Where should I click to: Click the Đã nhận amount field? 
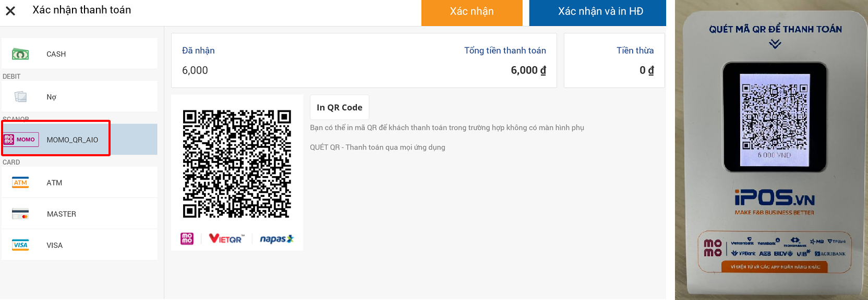click(x=195, y=70)
